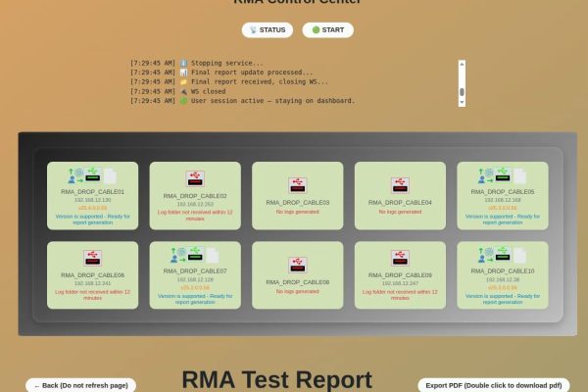Viewport: 588px width, 392px height.
Task: Click user upload icon on RMA_DROP_CABLE01
Action: click(x=75, y=175)
